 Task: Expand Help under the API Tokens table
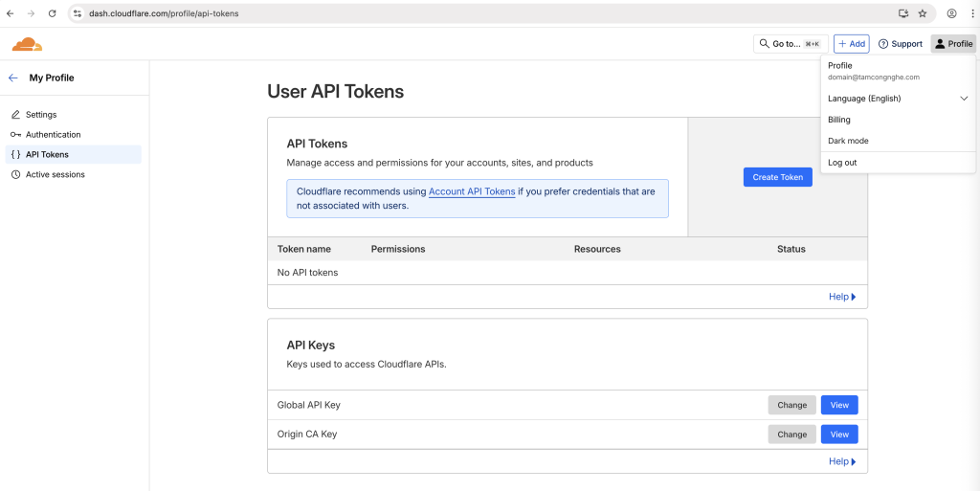[x=841, y=297]
